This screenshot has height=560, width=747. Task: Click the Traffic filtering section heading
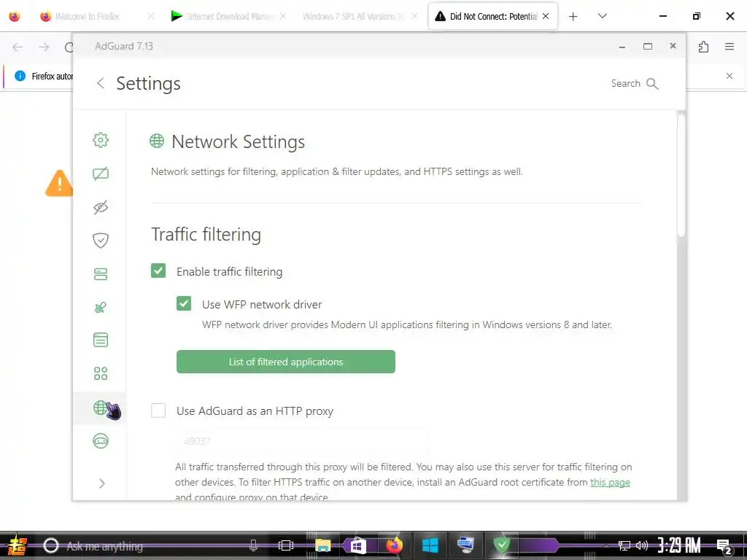tap(206, 234)
